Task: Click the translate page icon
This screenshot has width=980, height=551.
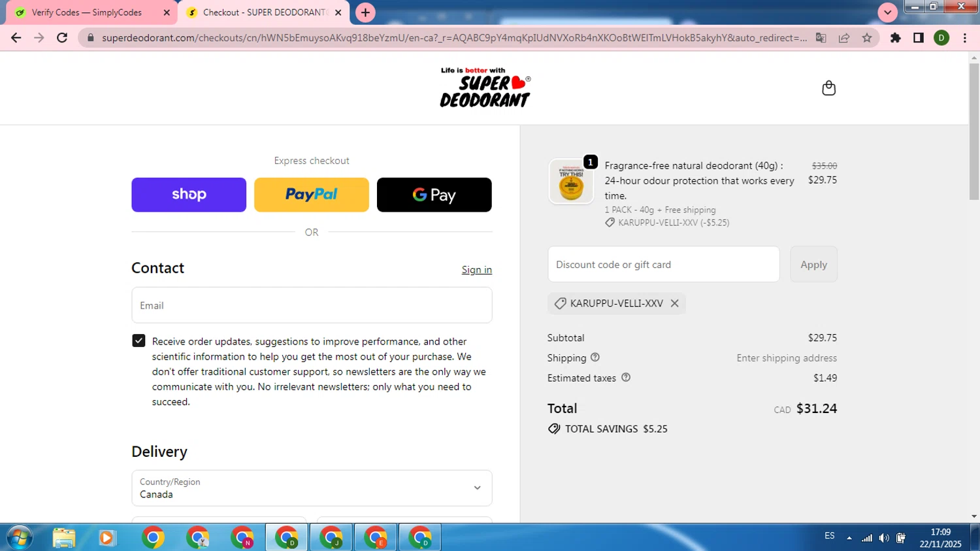Action: click(x=821, y=38)
